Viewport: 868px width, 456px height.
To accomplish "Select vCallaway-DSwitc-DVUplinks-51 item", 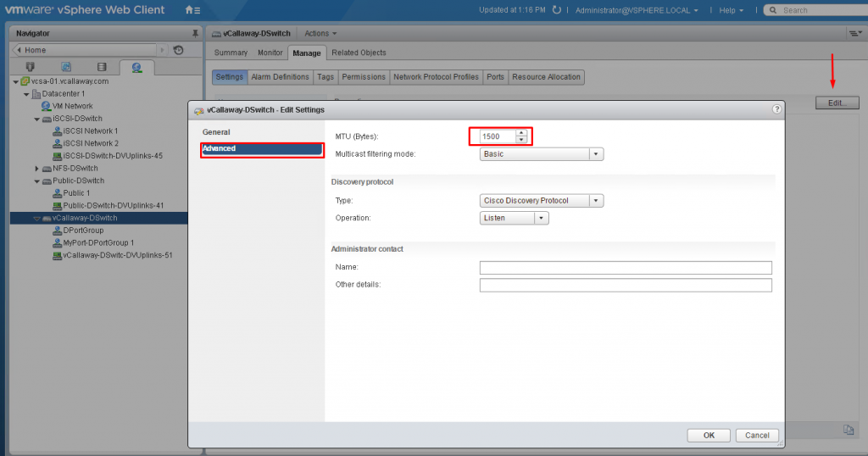I will click(117, 256).
